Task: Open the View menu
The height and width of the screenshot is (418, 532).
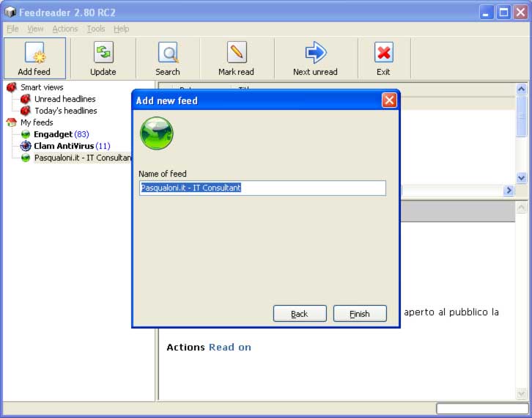Action: click(x=35, y=29)
